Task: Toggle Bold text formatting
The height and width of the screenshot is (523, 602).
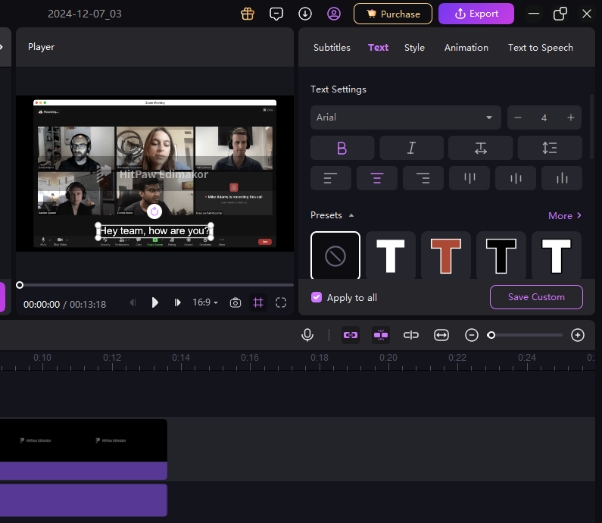Action: click(x=342, y=148)
